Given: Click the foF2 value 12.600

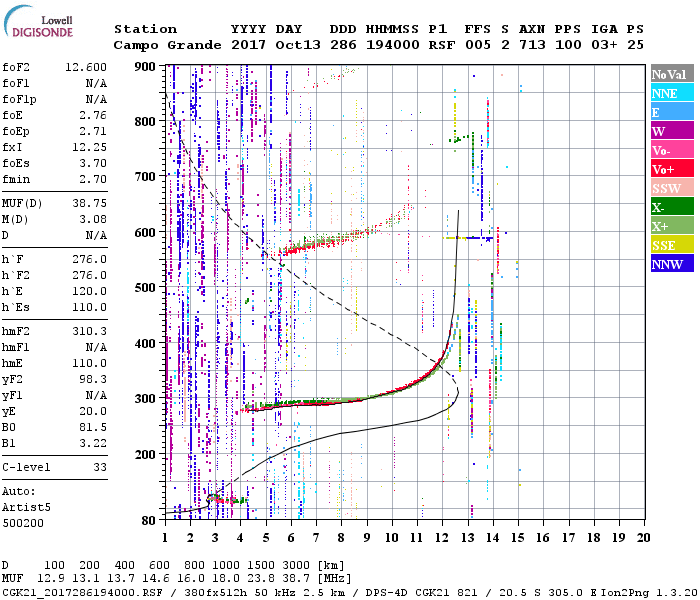Looking at the screenshot, I should (86, 67).
